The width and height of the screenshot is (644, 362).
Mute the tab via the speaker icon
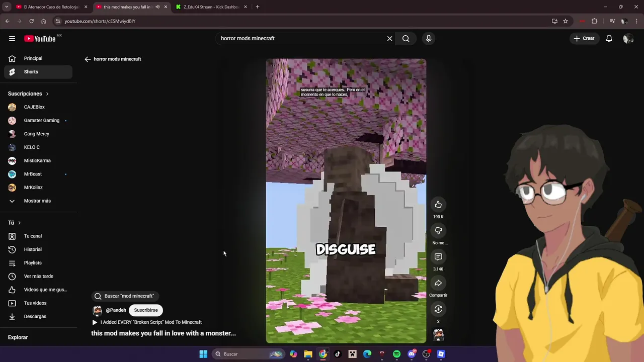coord(157,7)
